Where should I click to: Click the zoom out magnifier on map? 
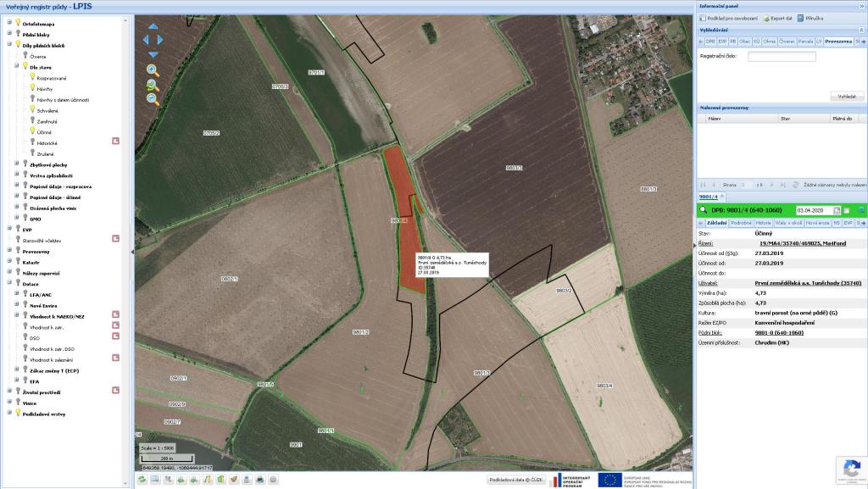click(x=153, y=99)
